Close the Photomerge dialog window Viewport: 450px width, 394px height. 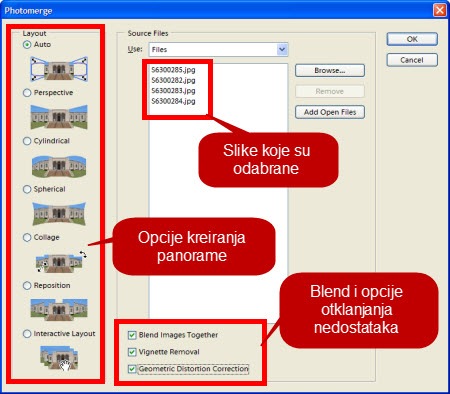439,10
